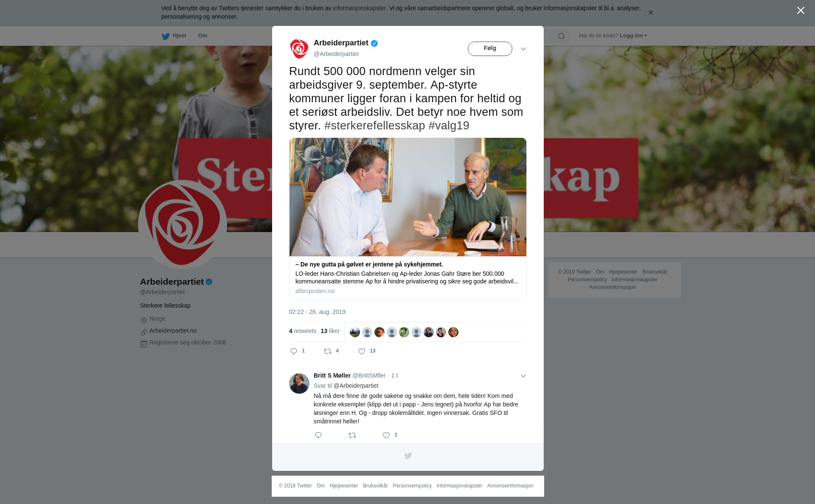This screenshot has height=504, width=815.
Task: Click the reply icon under main tweet
Action: pos(294,351)
